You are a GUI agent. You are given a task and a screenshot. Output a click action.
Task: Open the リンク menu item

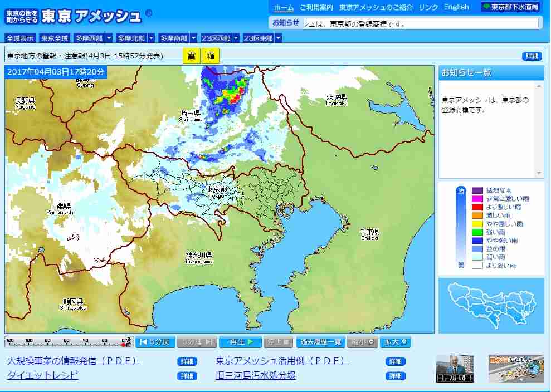coord(428,7)
